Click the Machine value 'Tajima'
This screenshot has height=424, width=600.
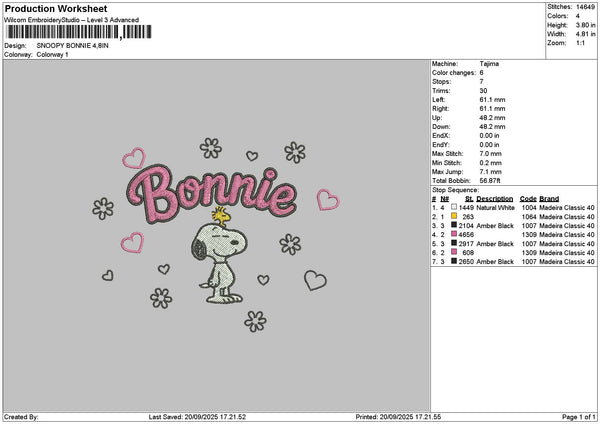click(489, 64)
